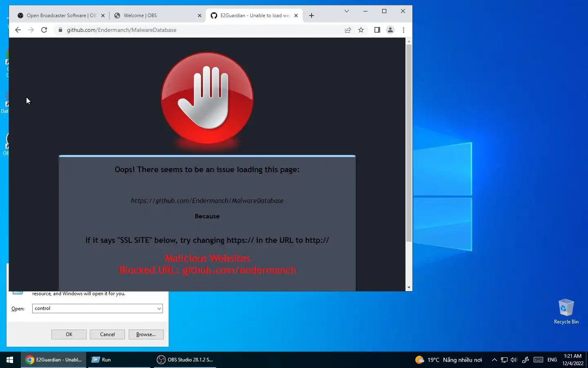The image size is (588, 368).
Task: Maximize the Chrome window
Action: 384,11
